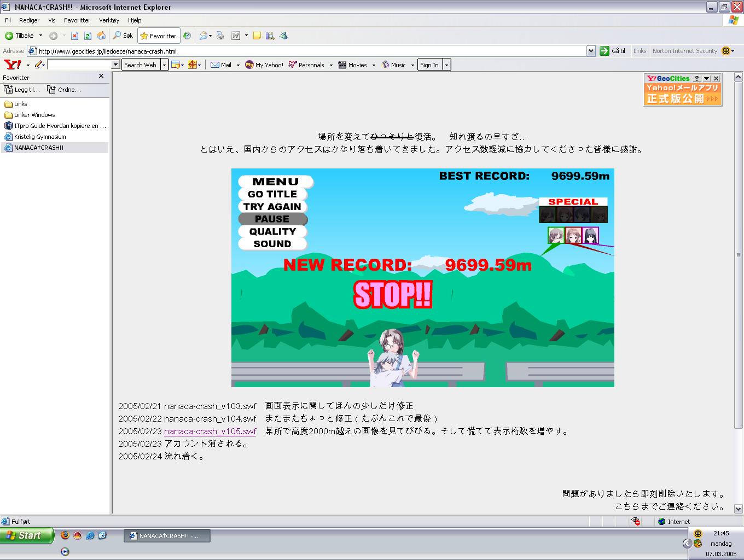Click the Research clipboard icon

point(270,36)
